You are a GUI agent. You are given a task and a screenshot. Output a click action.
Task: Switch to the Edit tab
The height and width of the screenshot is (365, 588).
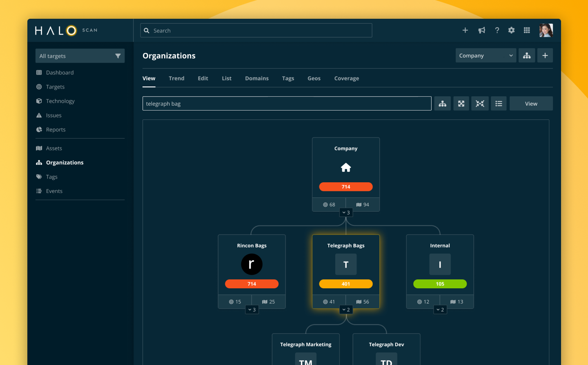[203, 78]
